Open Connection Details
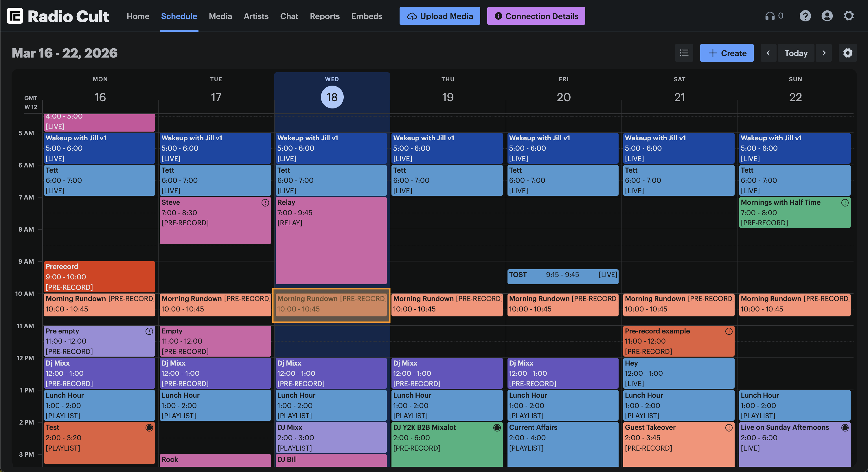The image size is (868, 472). [536, 16]
